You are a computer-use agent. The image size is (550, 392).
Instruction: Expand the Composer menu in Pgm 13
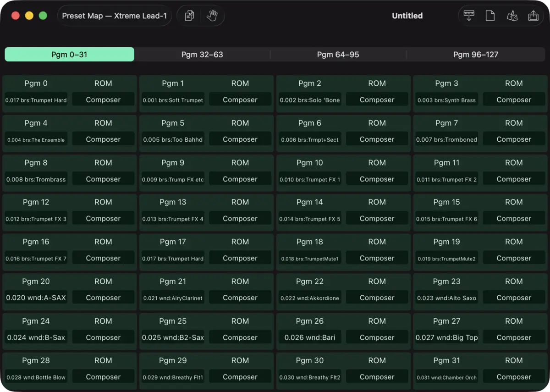pos(240,219)
